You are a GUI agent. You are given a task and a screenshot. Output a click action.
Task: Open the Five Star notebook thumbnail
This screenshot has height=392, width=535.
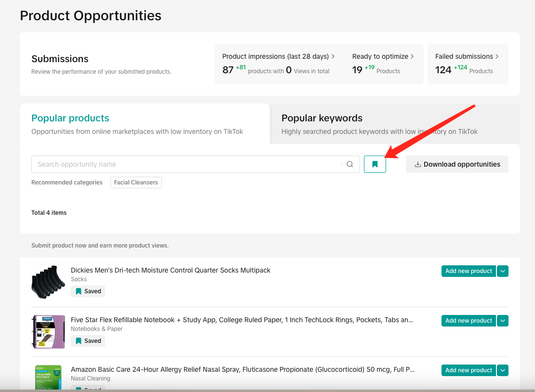coord(48,331)
